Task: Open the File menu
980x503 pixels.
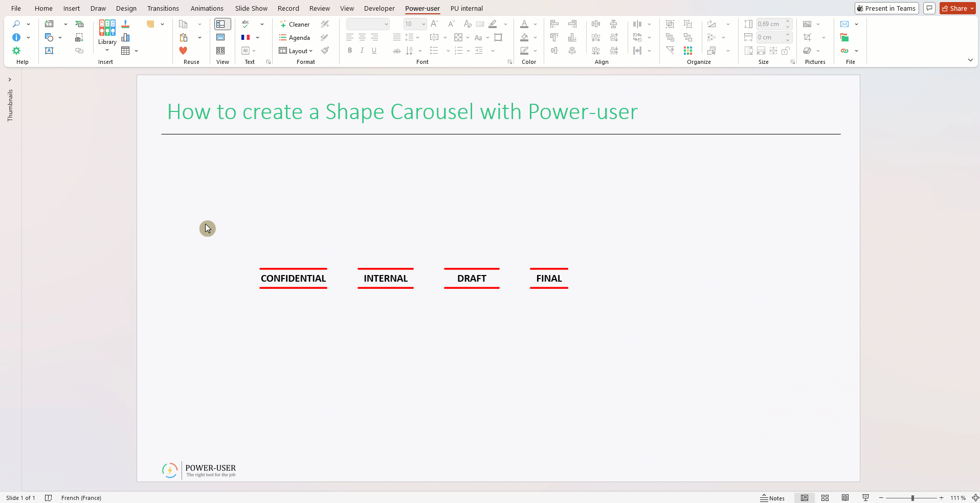Action: pos(16,8)
